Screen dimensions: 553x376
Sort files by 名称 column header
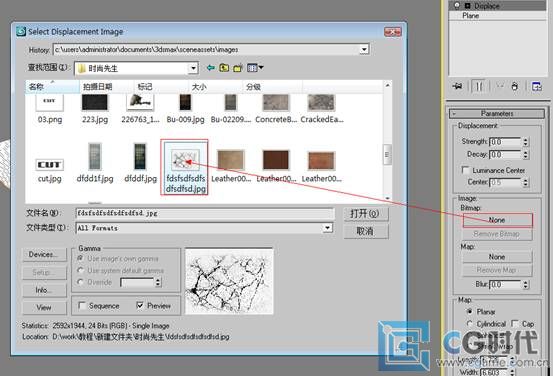(52, 86)
